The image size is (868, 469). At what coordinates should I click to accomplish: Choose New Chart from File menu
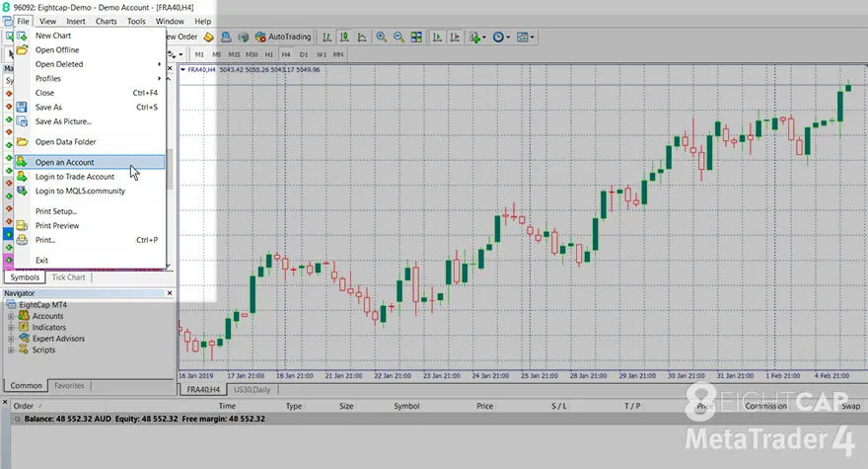point(90,36)
